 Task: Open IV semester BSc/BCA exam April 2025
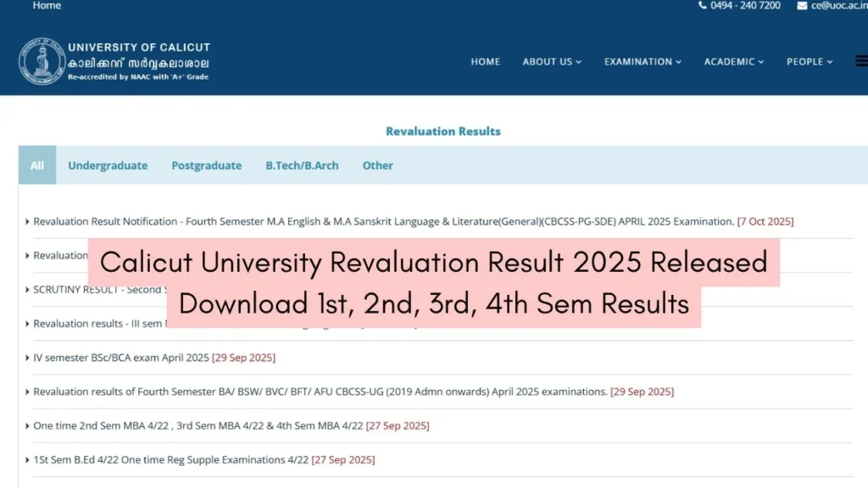pyautogui.click(x=122, y=358)
